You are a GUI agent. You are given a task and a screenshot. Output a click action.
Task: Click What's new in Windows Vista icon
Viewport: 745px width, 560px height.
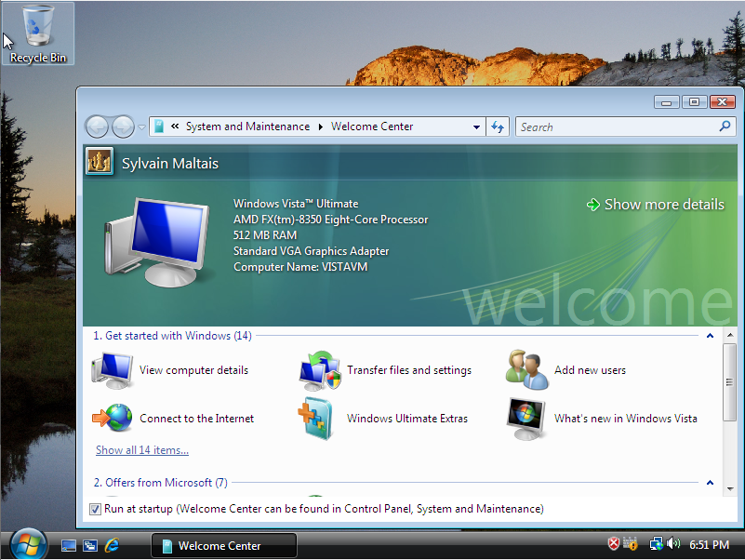(x=526, y=419)
